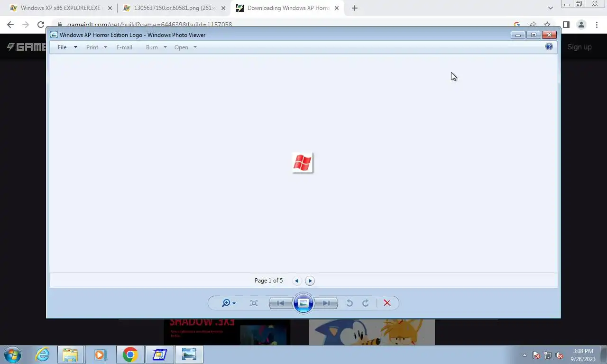Open Action Center flag in tray
607x364 pixels.
click(x=537, y=355)
